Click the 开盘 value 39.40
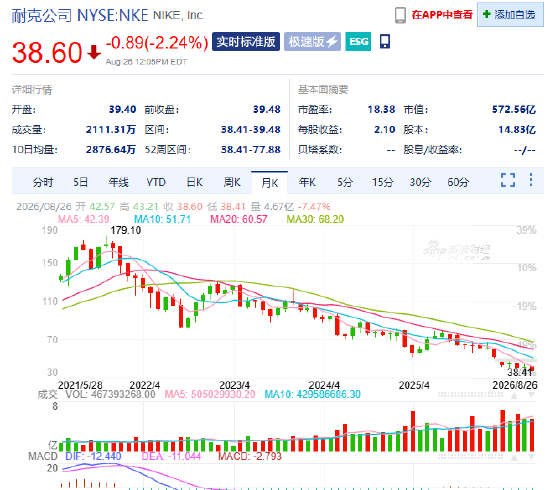This screenshot has width=550, height=490. 122,109
